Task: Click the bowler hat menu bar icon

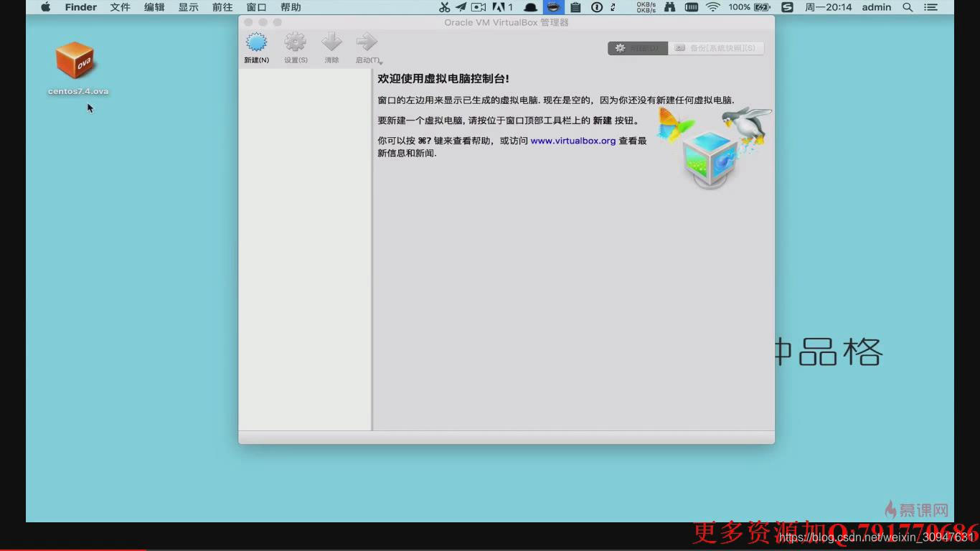Action: pos(531,7)
